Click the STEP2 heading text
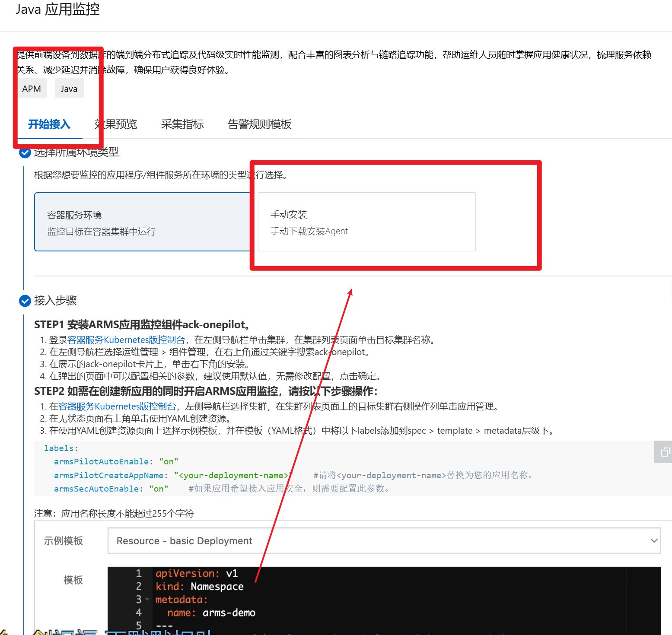672x635 pixels. 206,391
